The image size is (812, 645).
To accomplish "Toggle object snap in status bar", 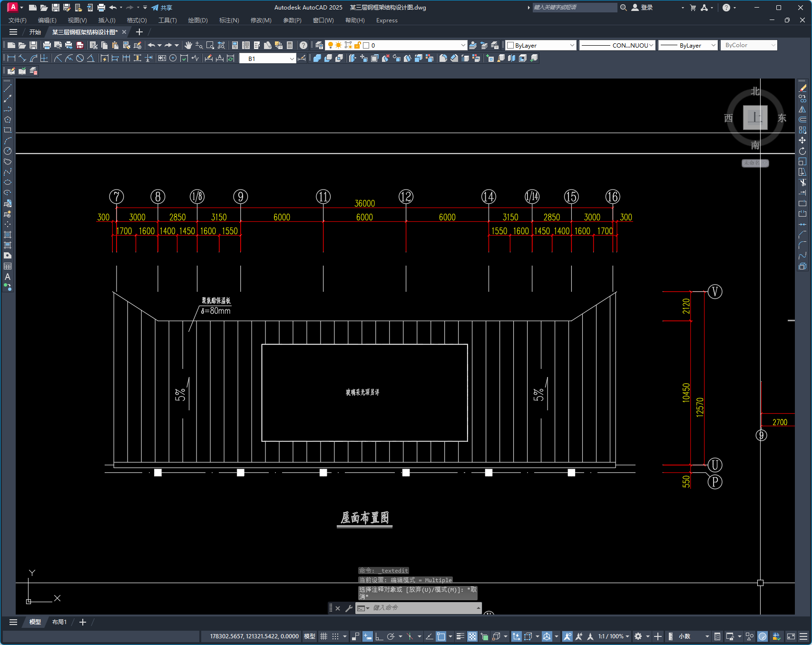I will point(441,636).
